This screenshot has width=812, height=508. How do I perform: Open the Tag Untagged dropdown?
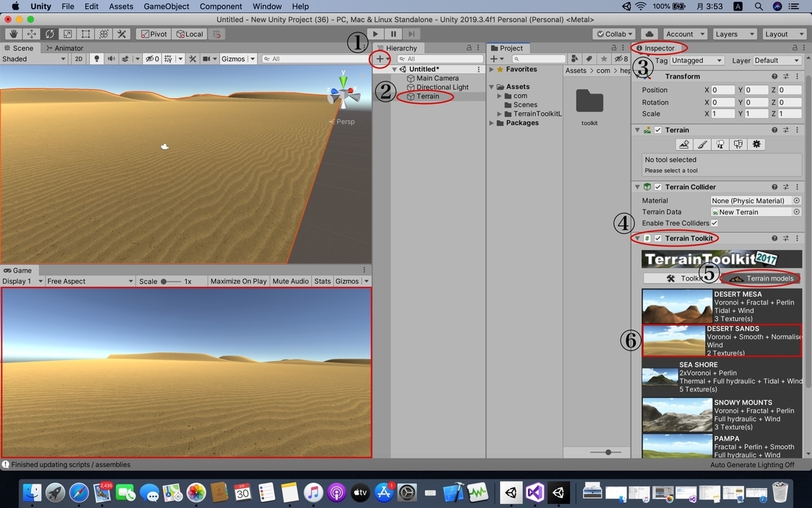[697, 60]
